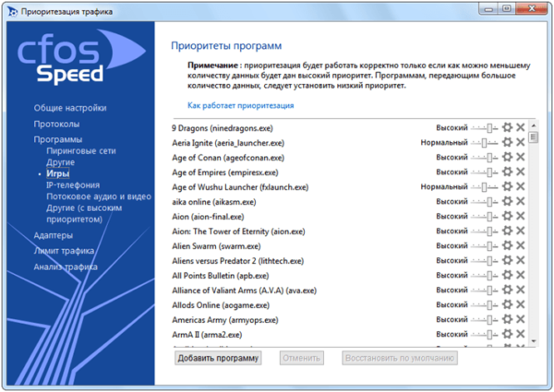Open gear settings for aika online
Screen dimensions: 554x392
coord(507,201)
